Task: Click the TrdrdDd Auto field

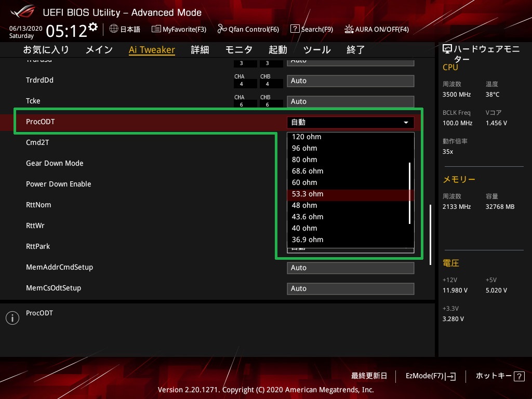Action: [x=351, y=81]
